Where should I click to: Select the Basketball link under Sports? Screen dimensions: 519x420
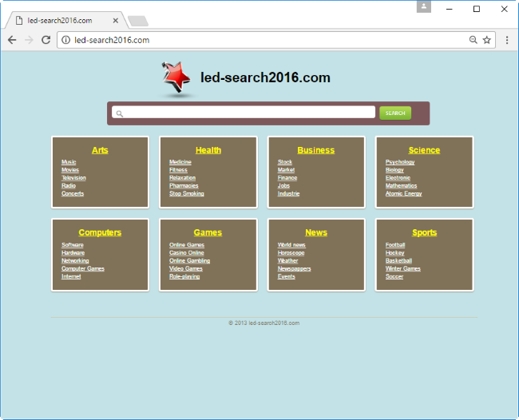click(398, 261)
